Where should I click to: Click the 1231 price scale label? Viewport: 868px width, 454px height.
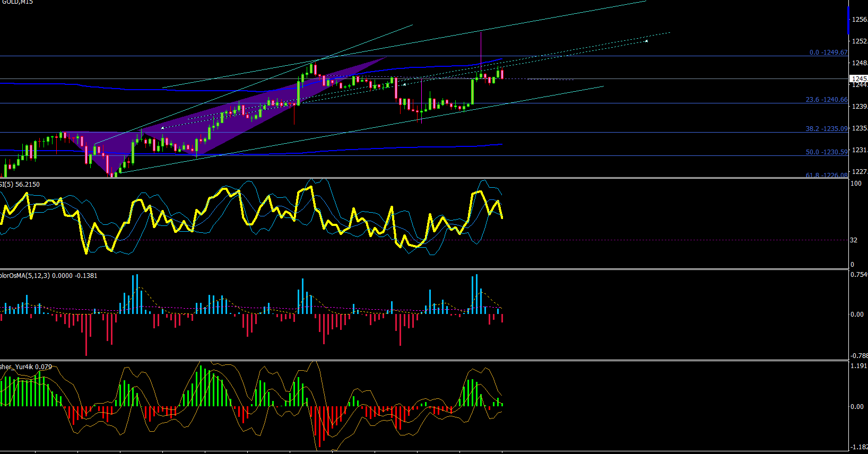click(x=860, y=150)
